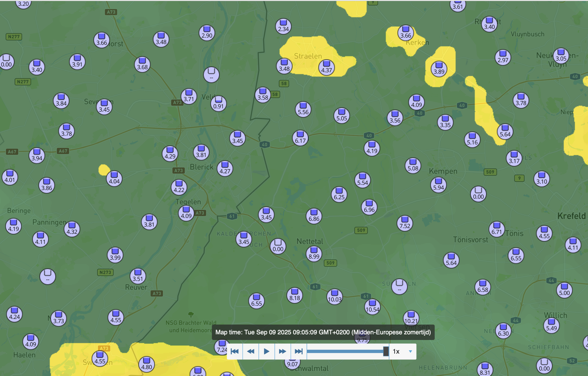588x376 pixels.
Task: Click the timeline slider handle
Action: click(x=385, y=351)
